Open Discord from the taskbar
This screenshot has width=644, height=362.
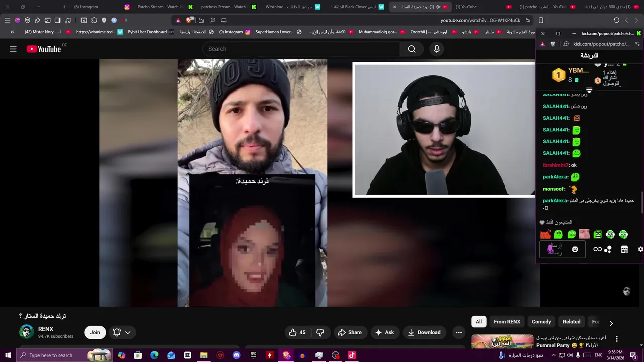[237, 355]
